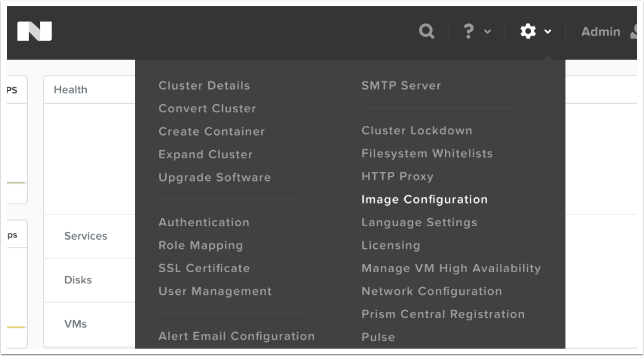Image resolution: width=644 pixels, height=356 pixels.
Task: Click the question mark help icon
Action: point(468,32)
